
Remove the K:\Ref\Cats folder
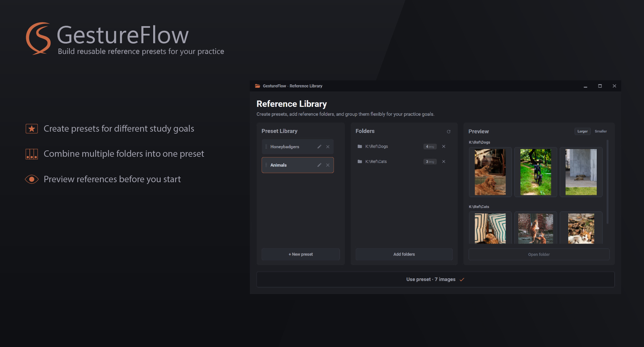point(444,161)
